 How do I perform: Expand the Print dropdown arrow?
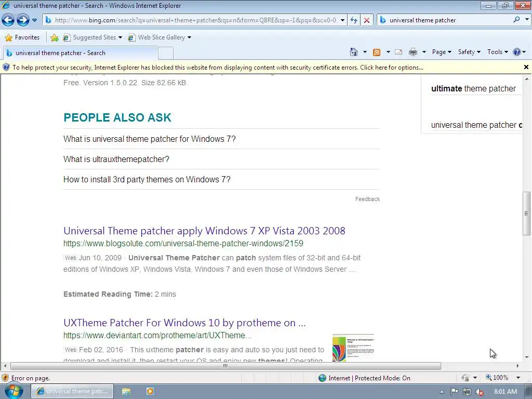(x=424, y=52)
